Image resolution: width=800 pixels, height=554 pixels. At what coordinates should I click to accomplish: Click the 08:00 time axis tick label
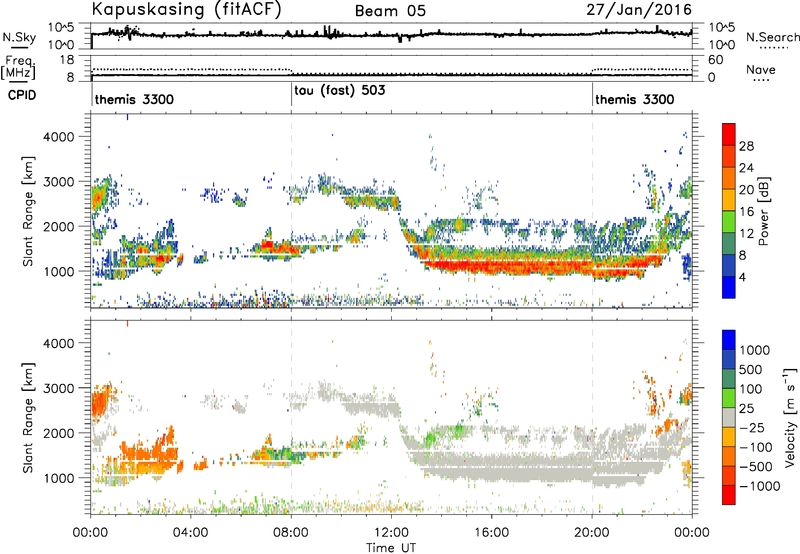[x=291, y=533]
